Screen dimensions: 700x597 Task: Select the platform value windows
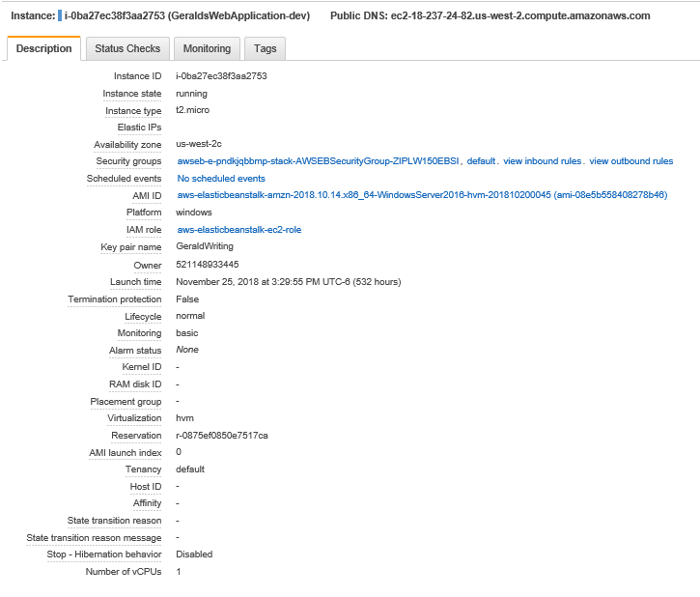[194, 213]
